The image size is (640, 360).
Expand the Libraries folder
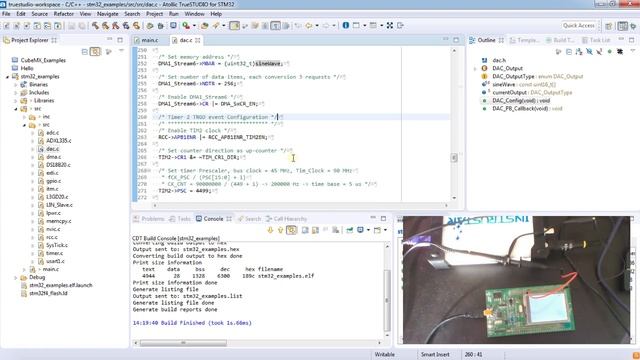click(16, 101)
